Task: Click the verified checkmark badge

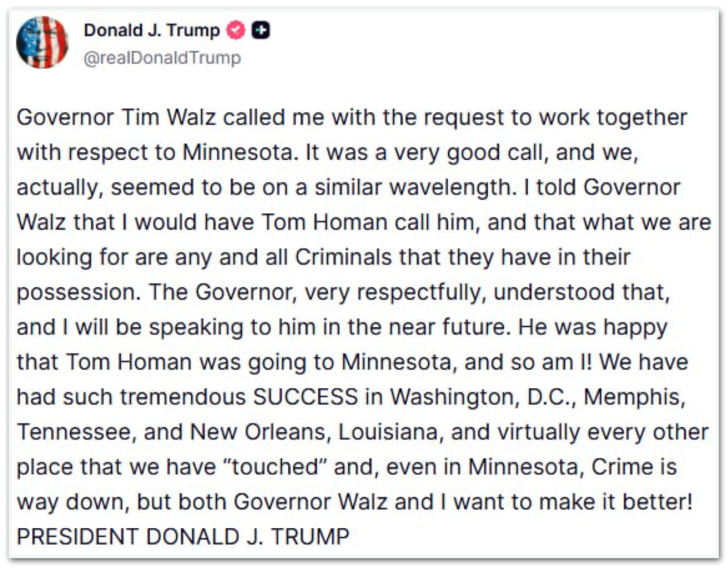Action: coord(237,31)
